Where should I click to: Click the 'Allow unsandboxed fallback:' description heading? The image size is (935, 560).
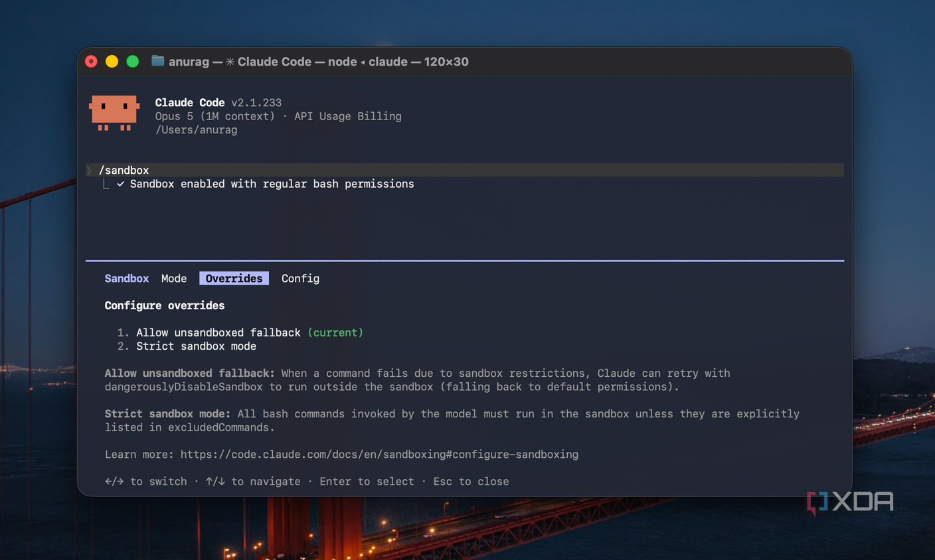coord(189,374)
